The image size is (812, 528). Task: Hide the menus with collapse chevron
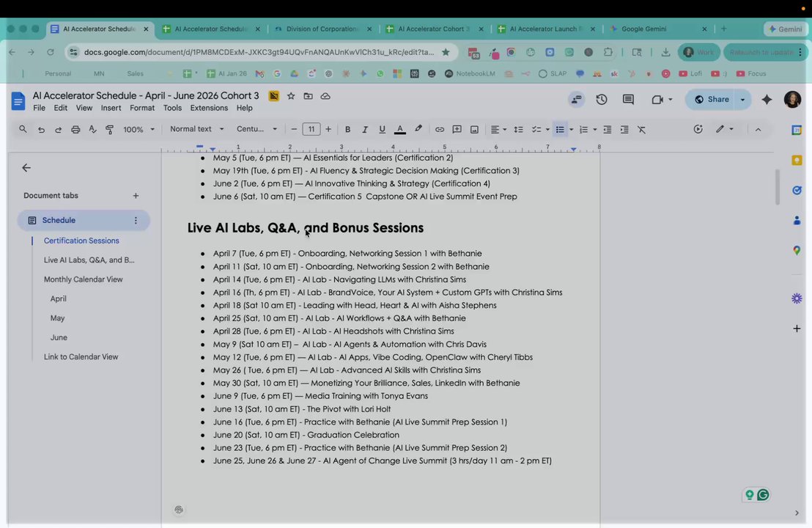759,130
